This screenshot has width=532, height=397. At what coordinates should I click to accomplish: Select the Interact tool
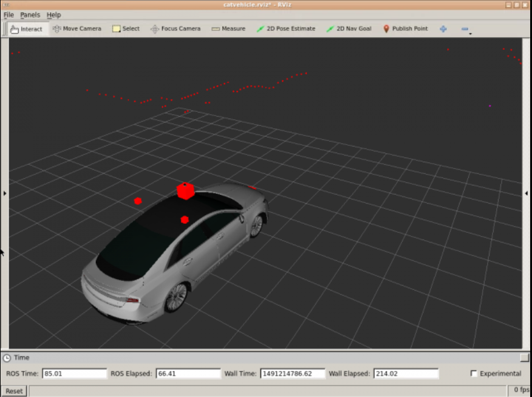[26, 29]
